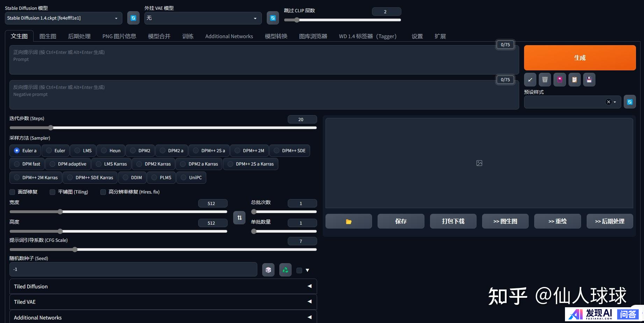The width and height of the screenshot is (644, 323).
Task: Open the Additional Networks tab
Action: point(229,36)
